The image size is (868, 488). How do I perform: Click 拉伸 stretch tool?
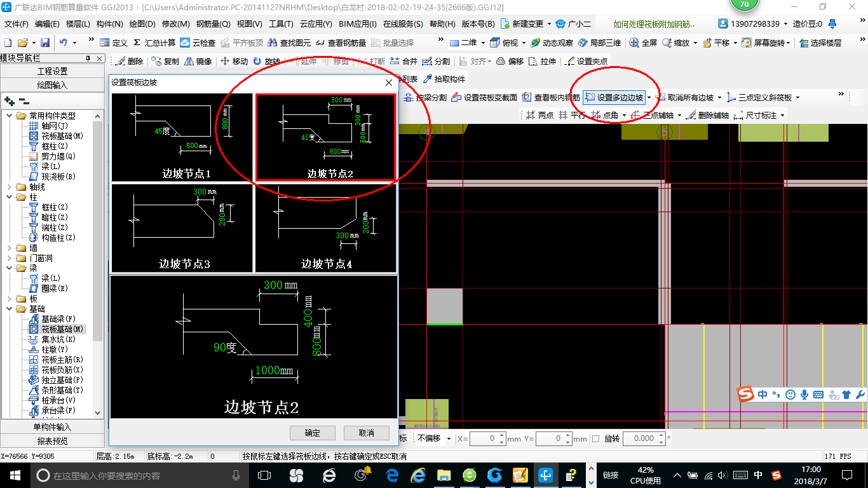(x=542, y=62)
